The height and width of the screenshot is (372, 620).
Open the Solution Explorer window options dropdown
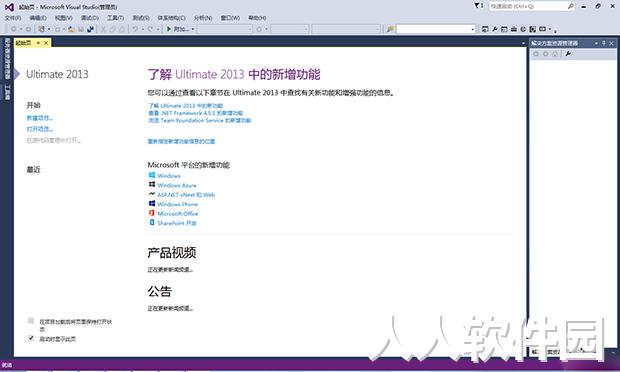[x=596, y=43]
